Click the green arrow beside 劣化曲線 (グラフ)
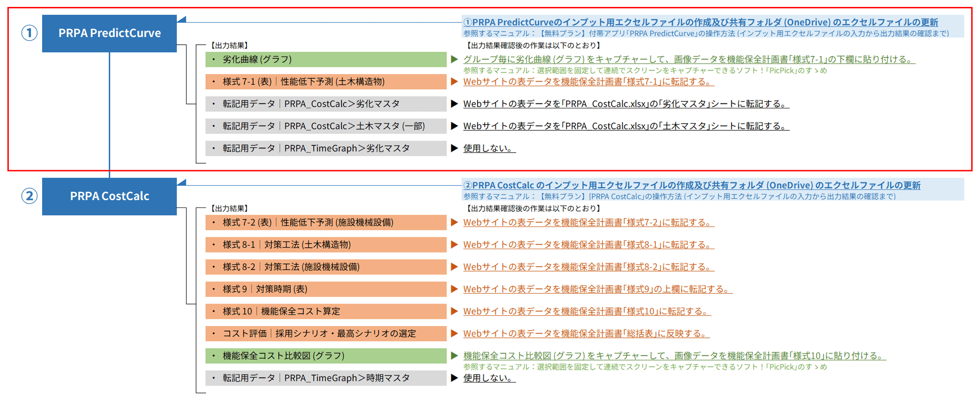The image size is (980, 408). (x=454, y=59)
